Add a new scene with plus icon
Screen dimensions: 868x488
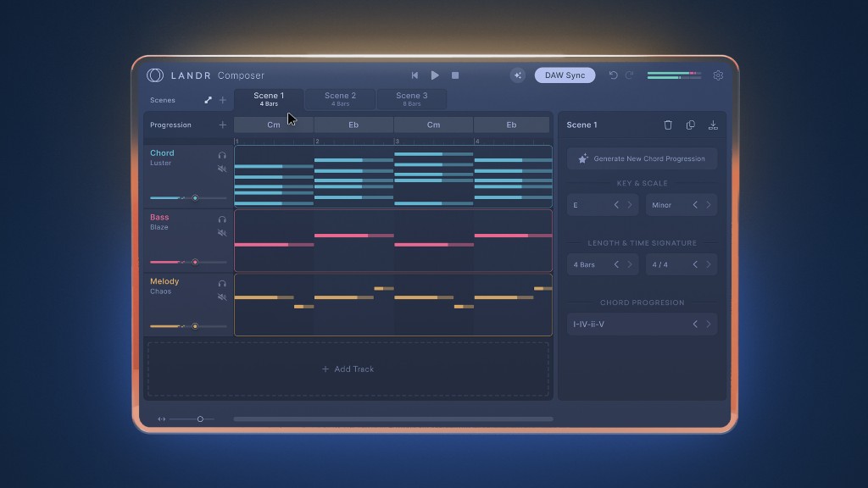click(223, 100)
